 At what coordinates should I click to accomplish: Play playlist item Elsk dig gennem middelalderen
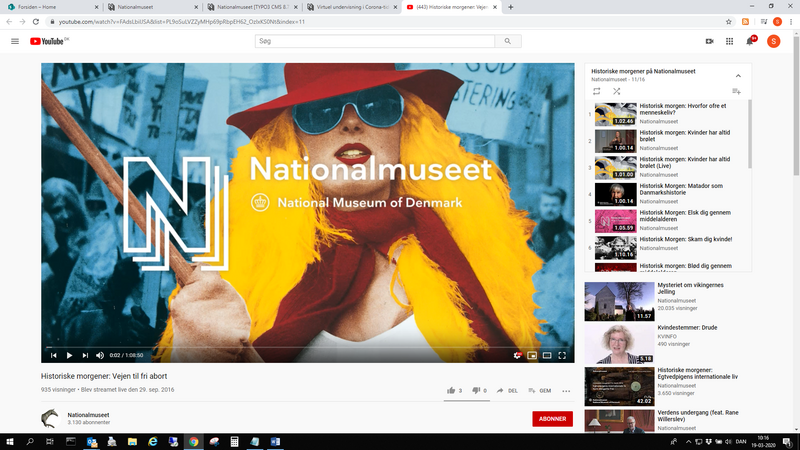point(667,220)
